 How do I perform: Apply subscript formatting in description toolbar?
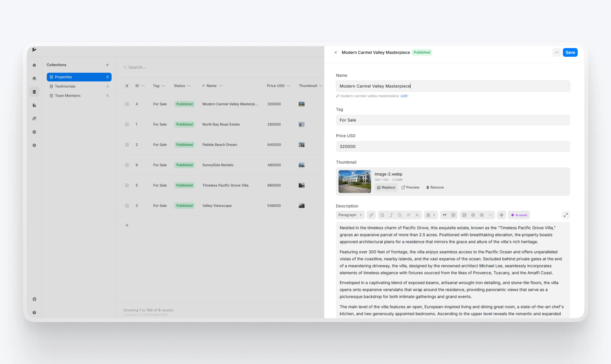417,215
